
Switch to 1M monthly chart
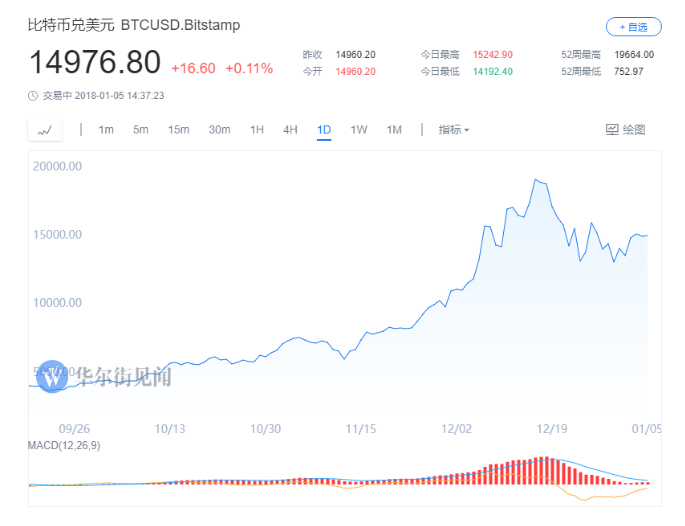click(x=394, y=130)
